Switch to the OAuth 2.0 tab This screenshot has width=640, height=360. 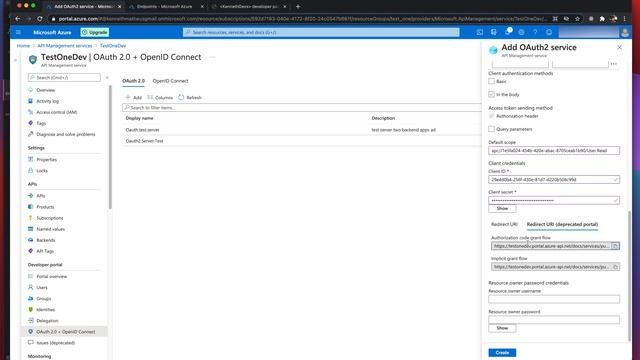point(133,81)
